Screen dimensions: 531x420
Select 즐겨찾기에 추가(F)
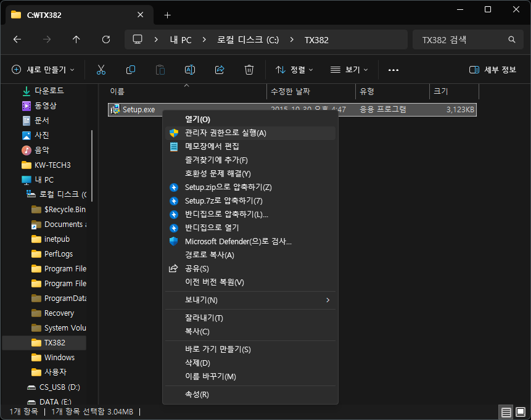250,160
